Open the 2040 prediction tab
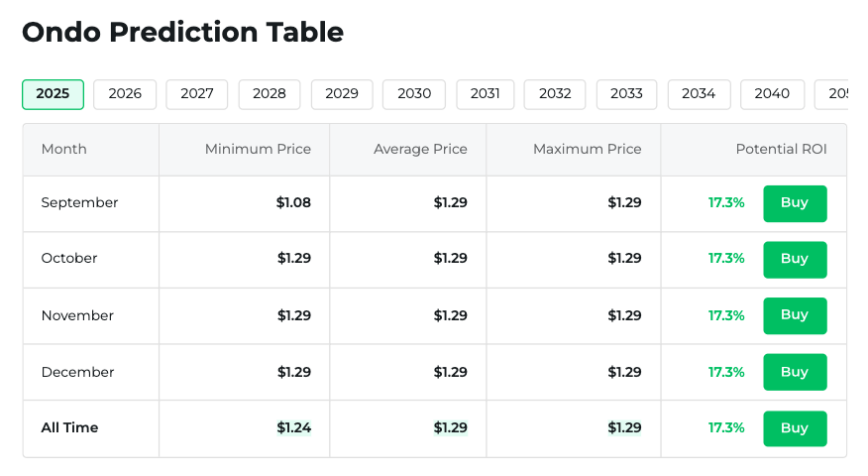 772,94
